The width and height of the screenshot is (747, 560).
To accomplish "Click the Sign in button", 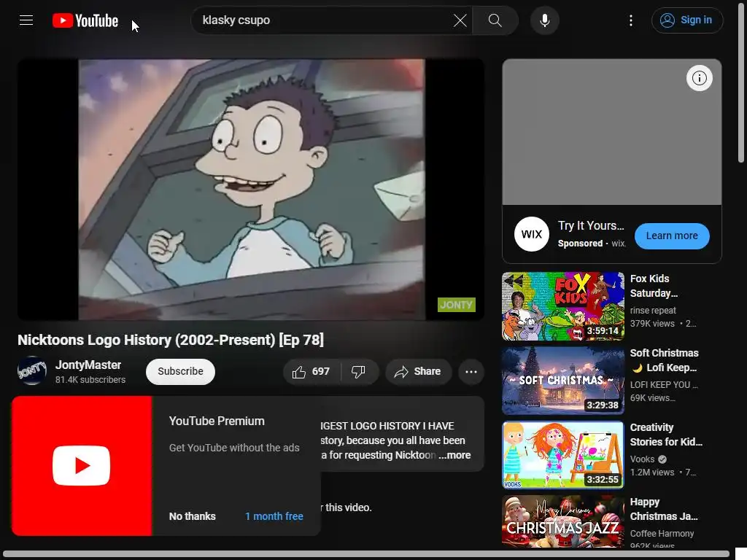I will tap(687, 20).
